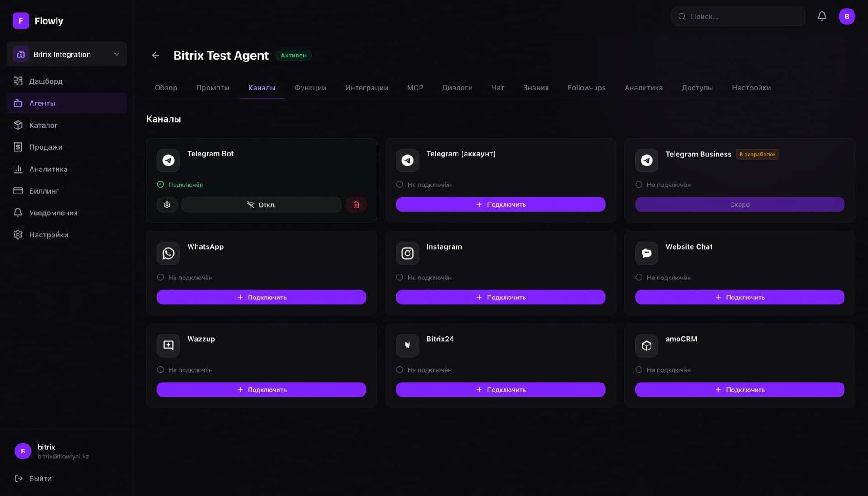This screenshot has width=868, height=496.
Task: Click the amoCRM cube icon
Action: click(646, 345)
